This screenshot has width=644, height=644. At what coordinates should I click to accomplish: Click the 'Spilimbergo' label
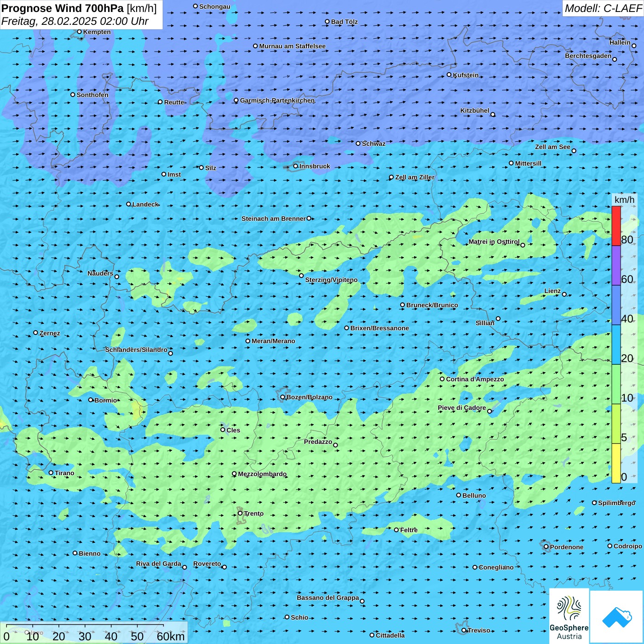tap(616, 503)
